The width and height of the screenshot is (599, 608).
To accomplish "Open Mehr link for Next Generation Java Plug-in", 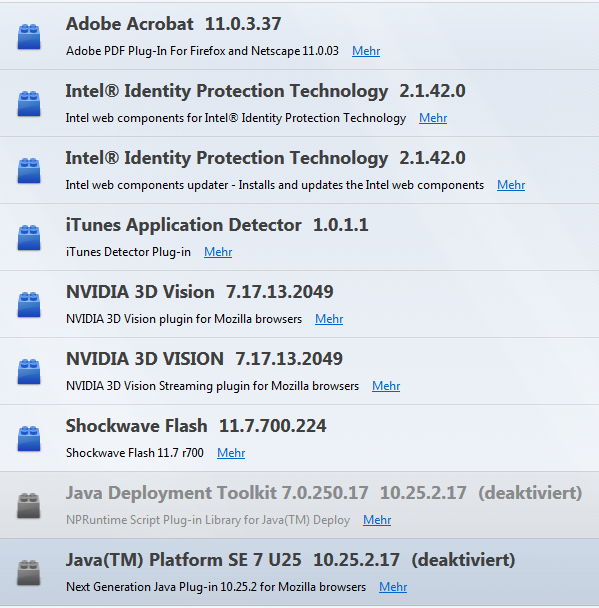I will (393, 587).
